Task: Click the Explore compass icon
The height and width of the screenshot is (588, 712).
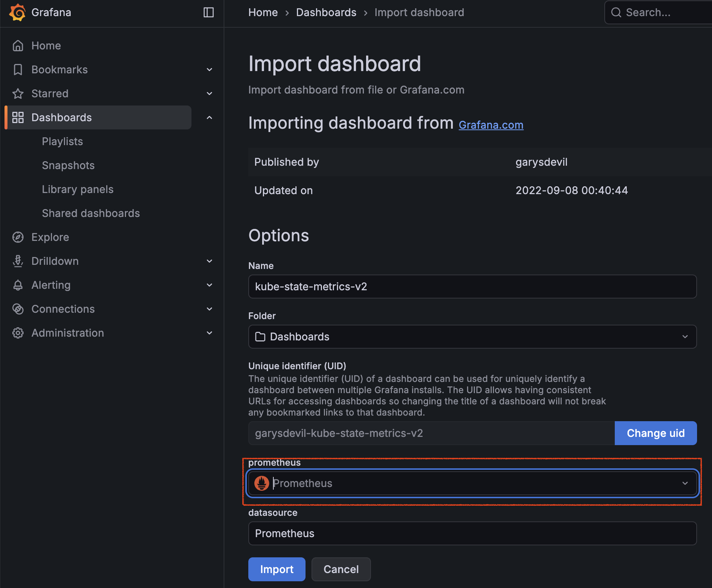Action: [x=18, y=237]
